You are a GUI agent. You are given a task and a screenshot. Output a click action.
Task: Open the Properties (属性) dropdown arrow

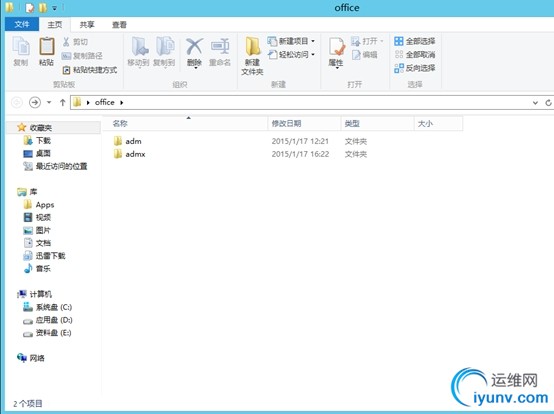336,67
